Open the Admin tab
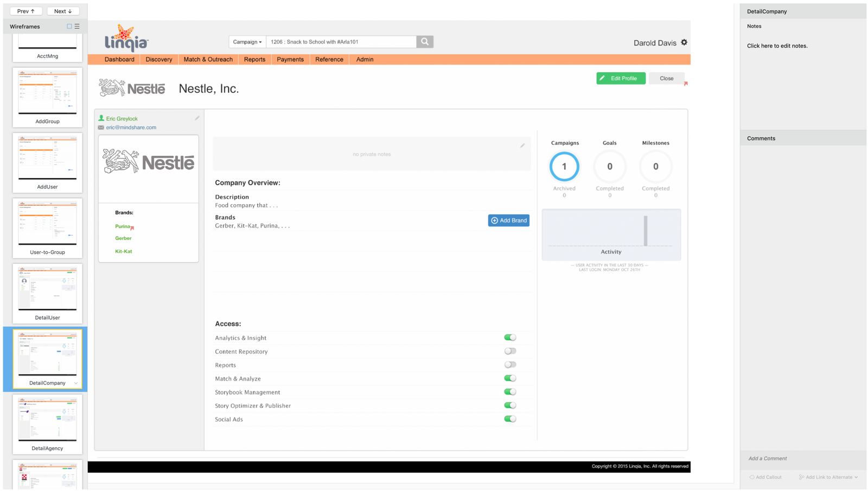The image size is (868, 494). tap(365, 60)
